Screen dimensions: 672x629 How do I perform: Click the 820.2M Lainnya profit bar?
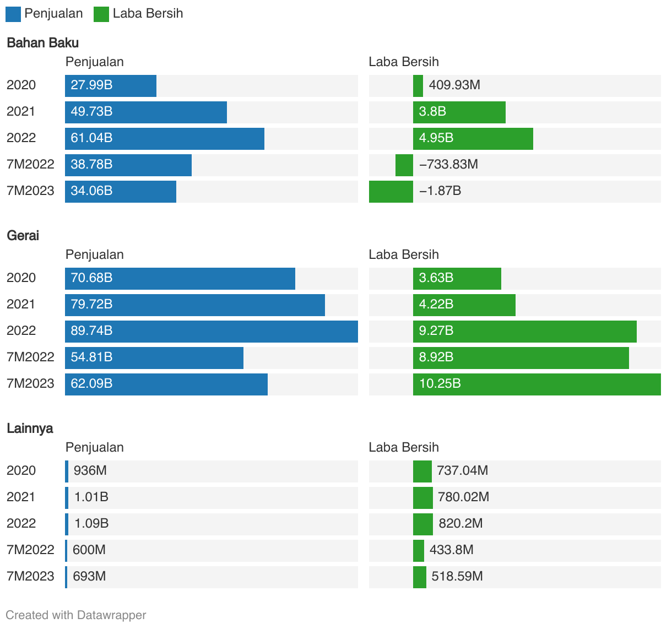click(423, 524)
